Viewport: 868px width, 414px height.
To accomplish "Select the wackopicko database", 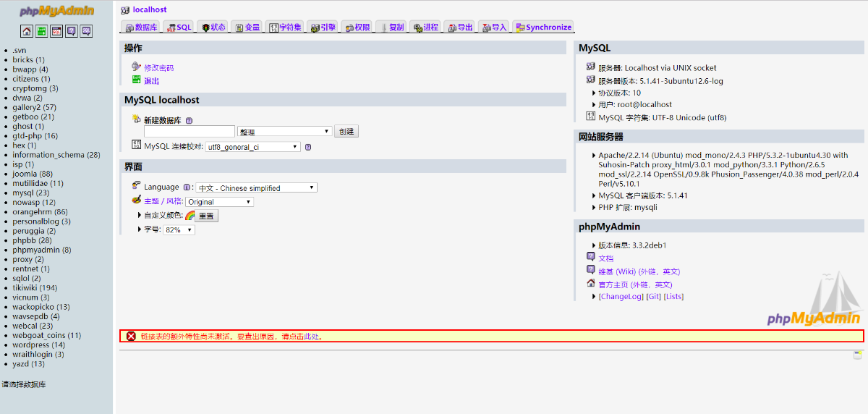I will 34,307.
